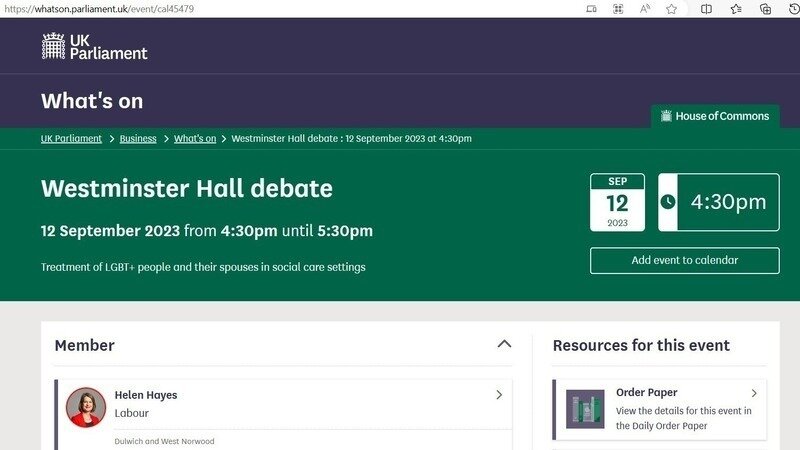Click the device/app icon in address bar

[x=591, y=9]
